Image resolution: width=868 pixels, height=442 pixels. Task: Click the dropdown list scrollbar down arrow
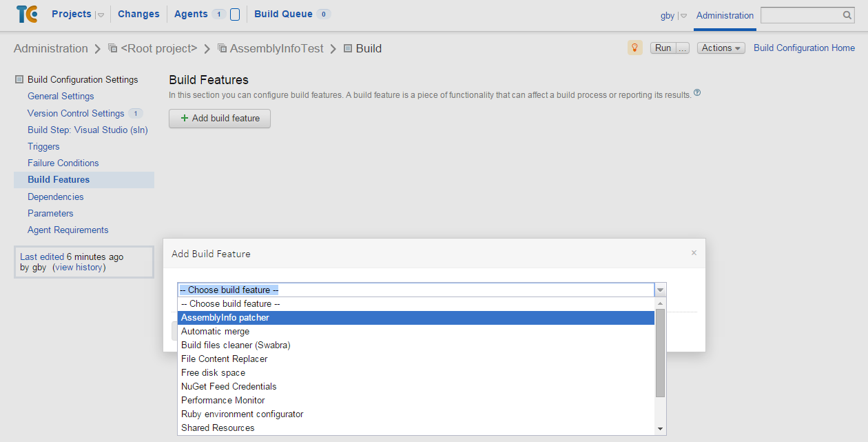coord(661,429)
